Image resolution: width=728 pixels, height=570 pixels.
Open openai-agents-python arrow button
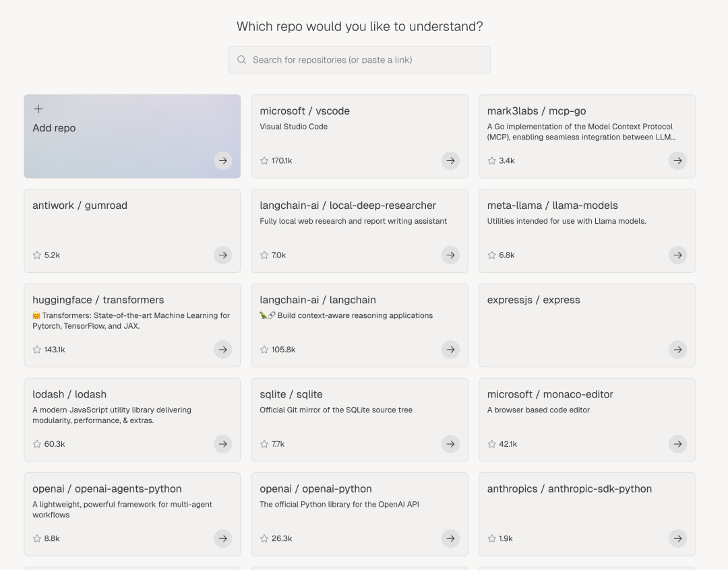223,538
